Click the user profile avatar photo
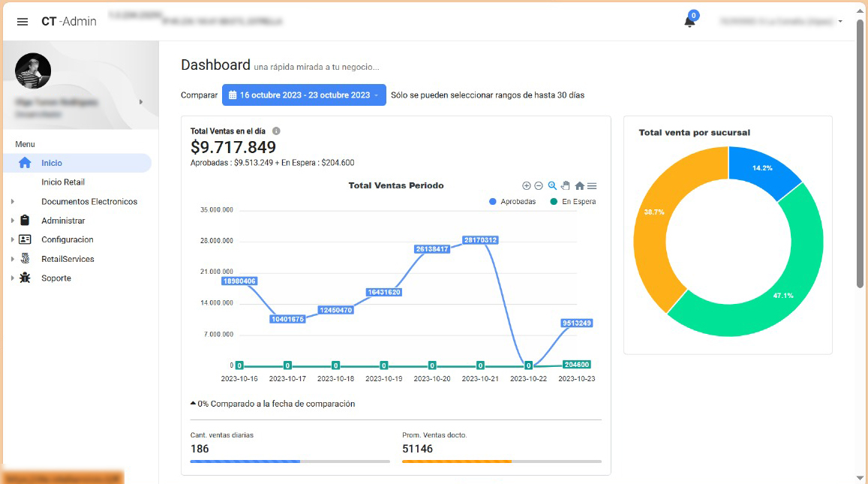868x484 pixels. [33, 71]
